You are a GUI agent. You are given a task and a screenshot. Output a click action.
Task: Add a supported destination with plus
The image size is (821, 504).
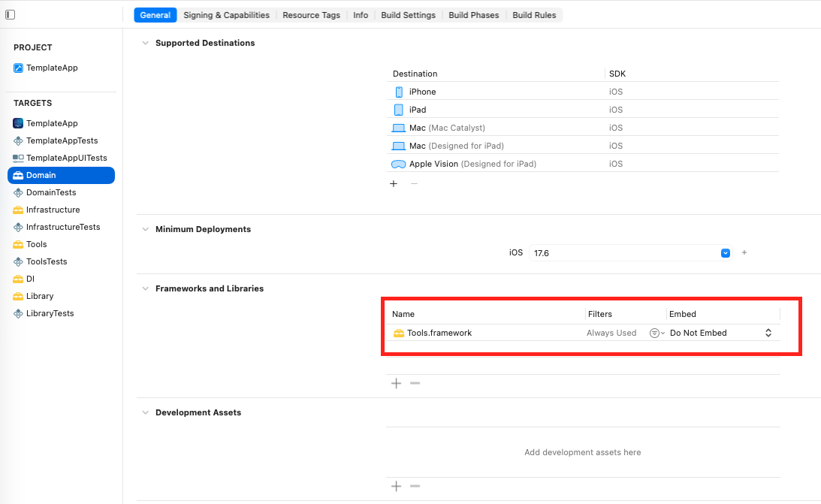[394, 184]
